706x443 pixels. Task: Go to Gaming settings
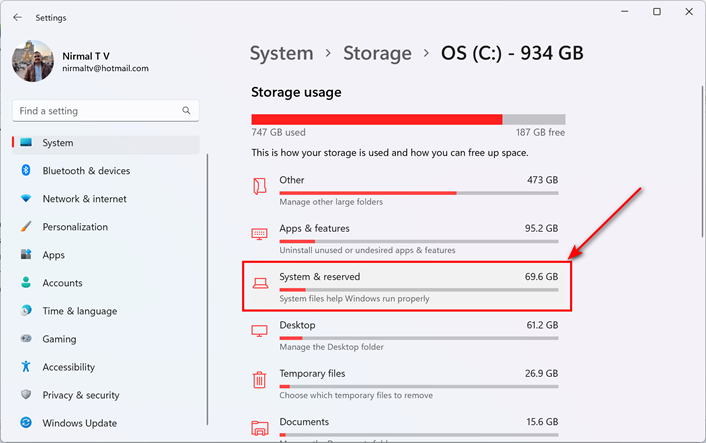pos(106,339)
